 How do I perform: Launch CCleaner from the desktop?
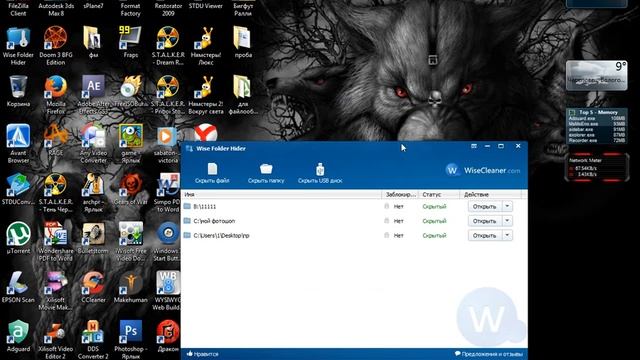coord(93,287)
